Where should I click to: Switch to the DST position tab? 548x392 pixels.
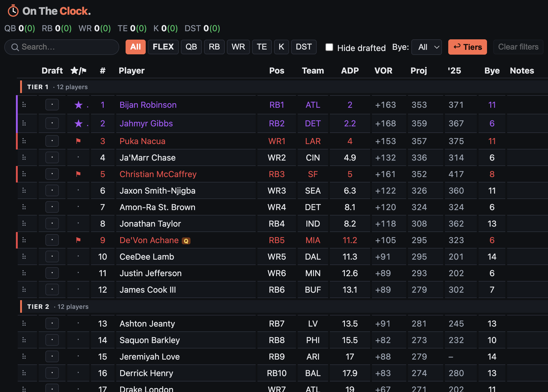(x=304, y=47)
